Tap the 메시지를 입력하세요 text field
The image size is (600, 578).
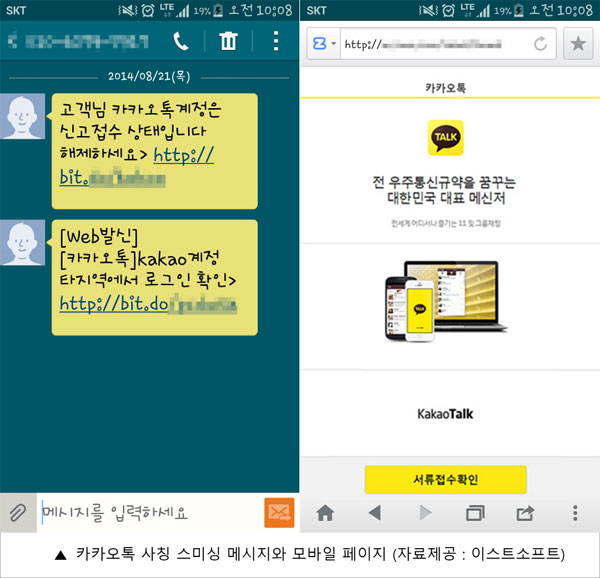pos(150,513)
